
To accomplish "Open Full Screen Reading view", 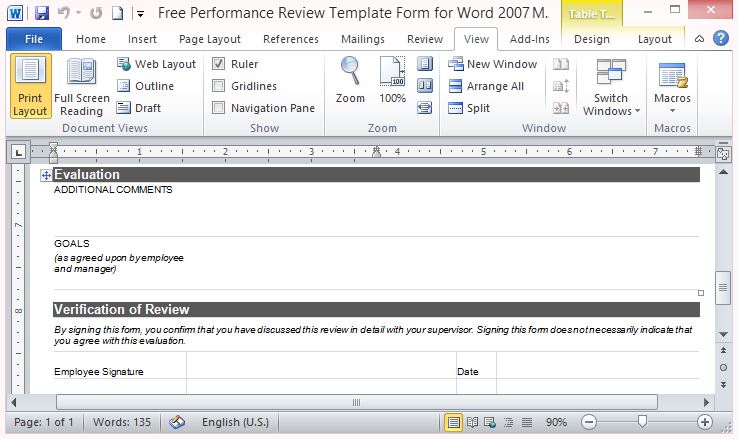I will (81, 87).
